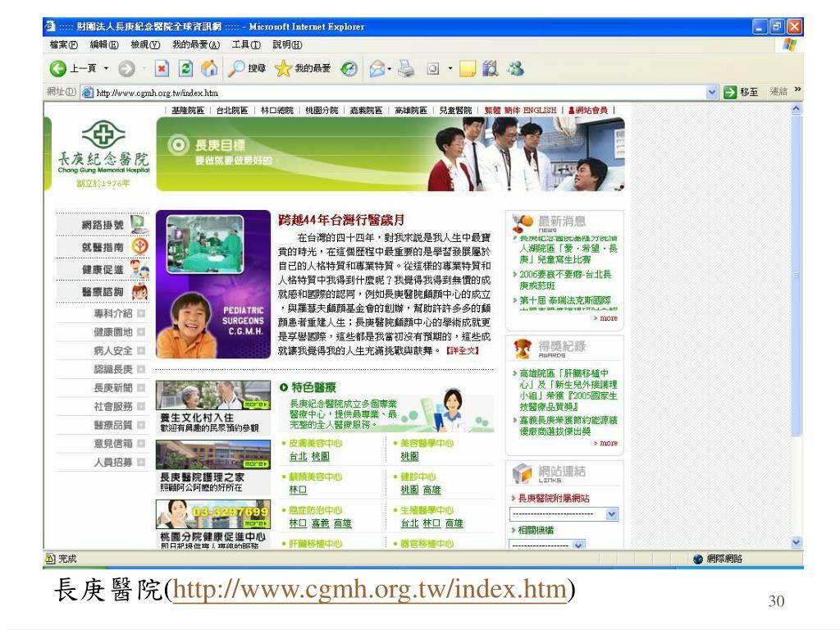The height and width of the screenshot is (630, 840).
Task: Open the 工具 (Tools) menu
Action: (x=246, y=44)
